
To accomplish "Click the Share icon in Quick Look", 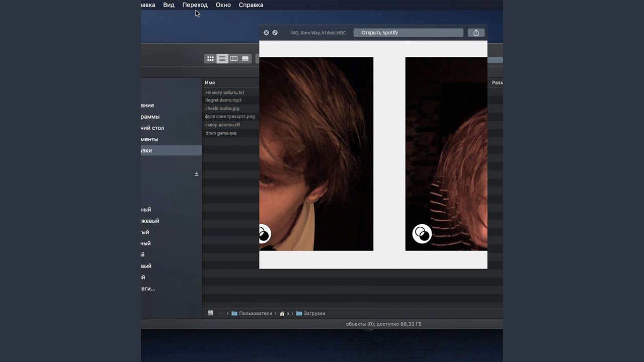I will (476, 33).
